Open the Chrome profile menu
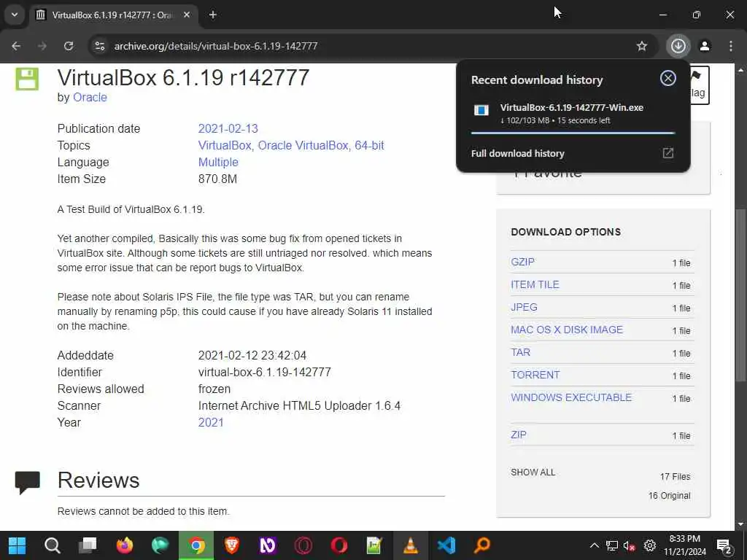 pyautogui.click(x=705, y=46)
